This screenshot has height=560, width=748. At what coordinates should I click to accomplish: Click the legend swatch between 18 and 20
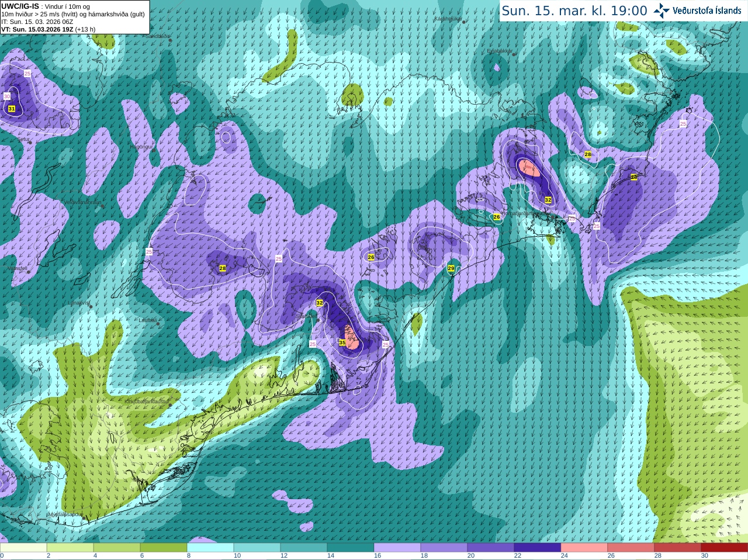[x=444, y=548]
